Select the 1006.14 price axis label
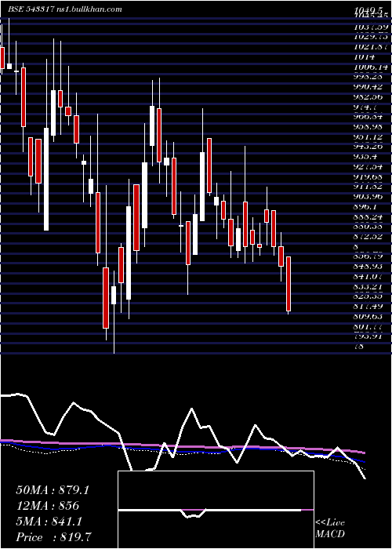This screenshot has width=392, height=549. [372, 67]
